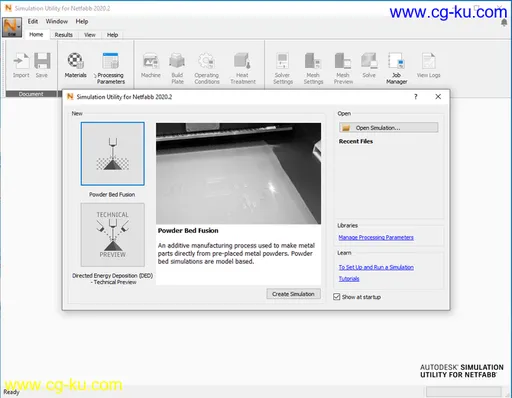
Task: Open the Tutorials link
Action: pos(349,279)
